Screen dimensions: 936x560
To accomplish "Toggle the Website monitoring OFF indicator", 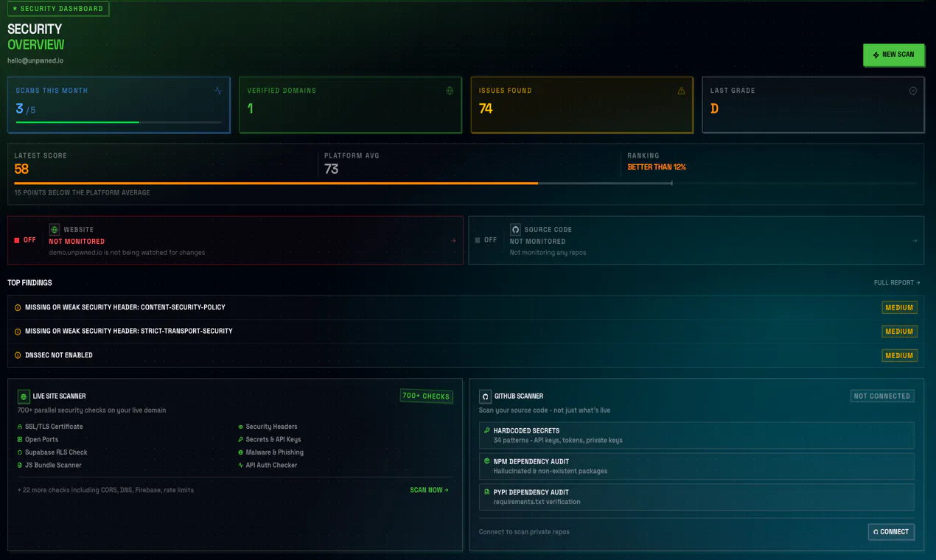I will point(25,240).
